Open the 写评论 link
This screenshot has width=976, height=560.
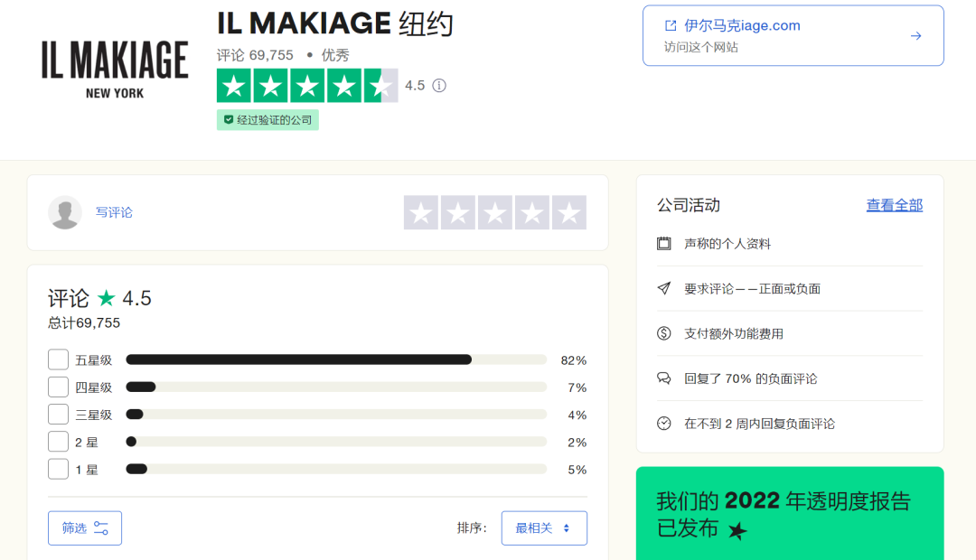coord(114,212)
